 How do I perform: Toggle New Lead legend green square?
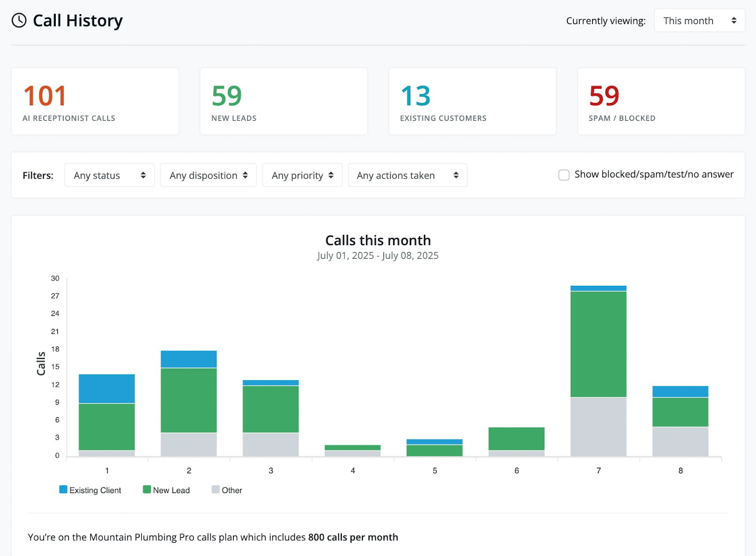coord(147,489)
